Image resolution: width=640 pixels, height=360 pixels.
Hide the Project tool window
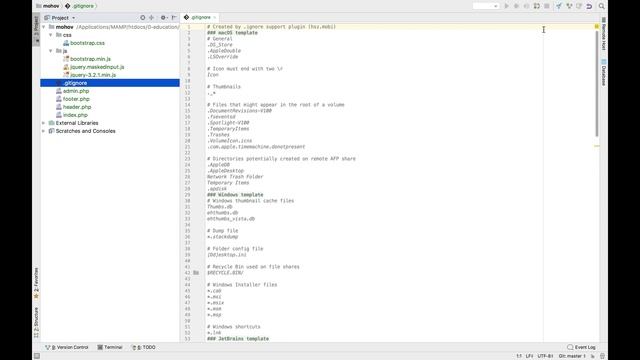pyautogui.click(x=174, y=18)
